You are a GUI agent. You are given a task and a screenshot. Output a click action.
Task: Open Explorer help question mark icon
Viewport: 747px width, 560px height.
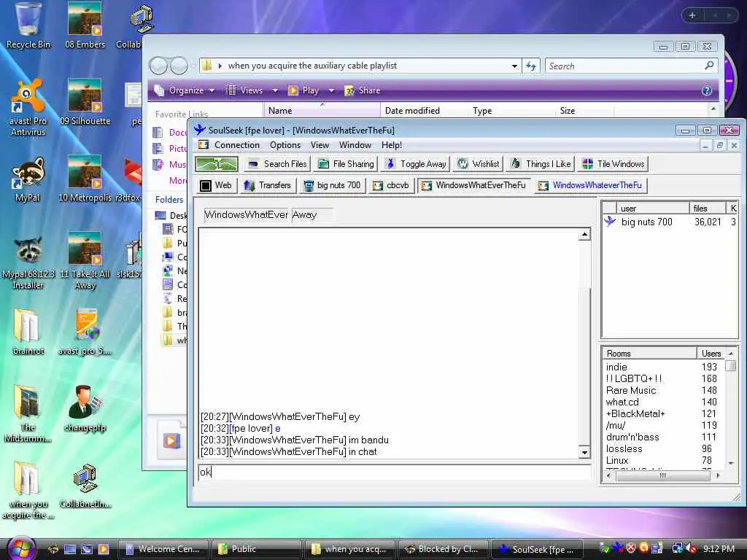click(x=706, y=90)
